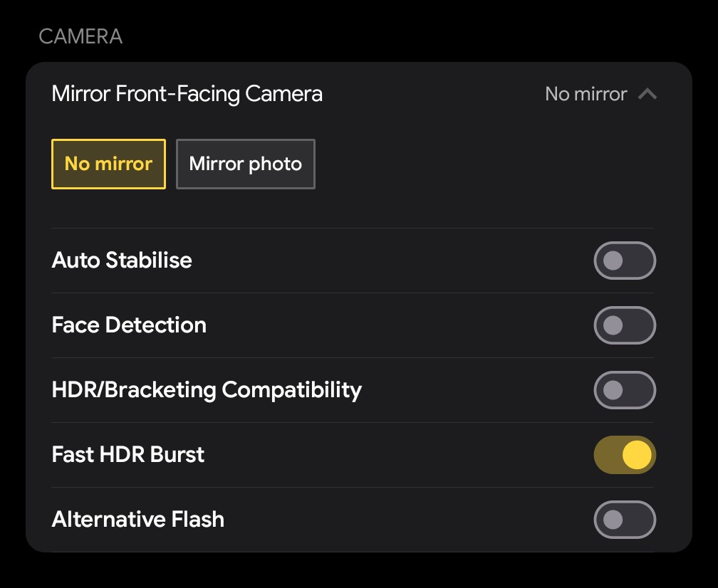
Task: Select the Mirror photo option
Action: tap(245, 164)
